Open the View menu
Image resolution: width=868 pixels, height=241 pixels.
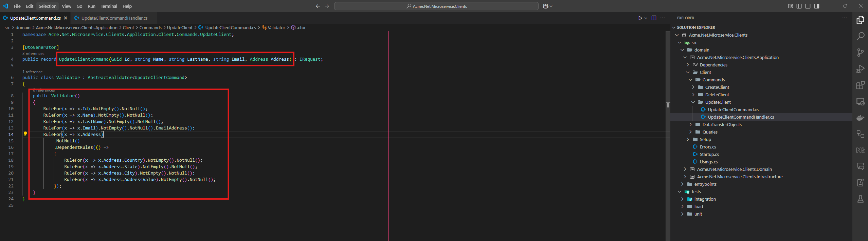pos(67,6)
